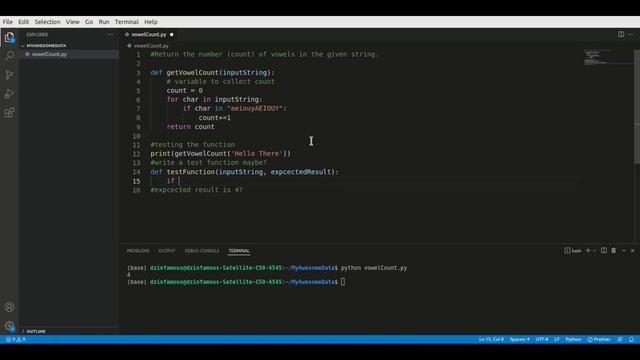Click the 'Hello There' string on line 12

[x=257, y=153]
